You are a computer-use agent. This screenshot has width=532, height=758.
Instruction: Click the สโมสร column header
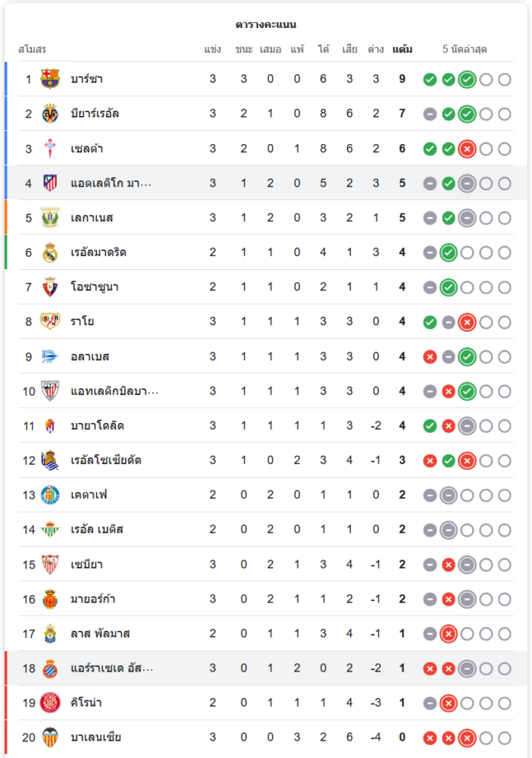point(32,49)
